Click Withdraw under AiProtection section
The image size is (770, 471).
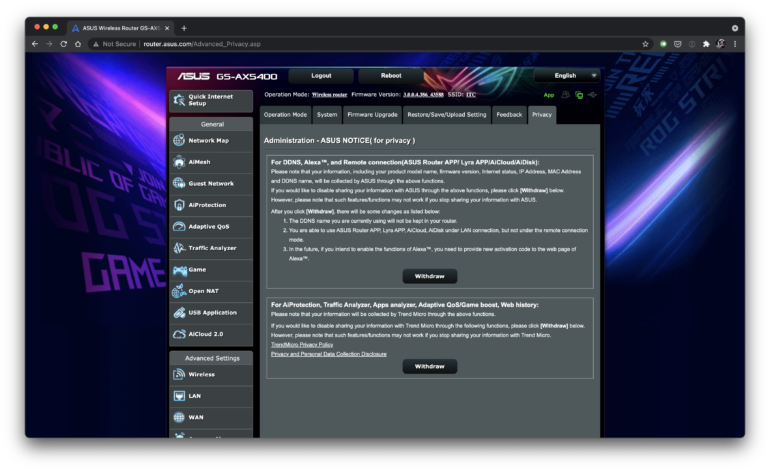(x=430, y=366)
